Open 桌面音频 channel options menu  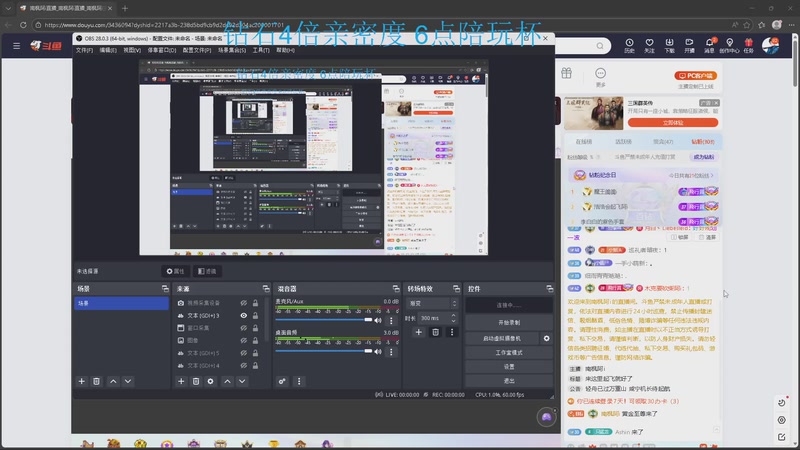pos(391,352)
